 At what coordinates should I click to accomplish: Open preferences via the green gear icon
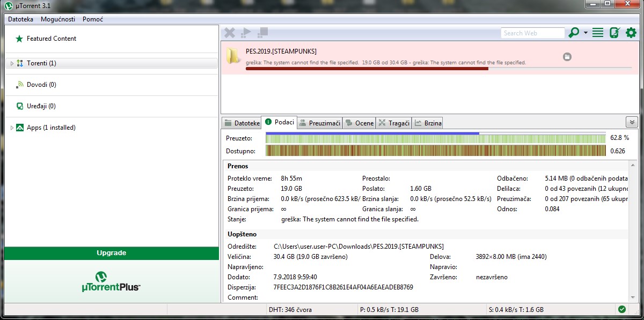[x=631, y=33]
